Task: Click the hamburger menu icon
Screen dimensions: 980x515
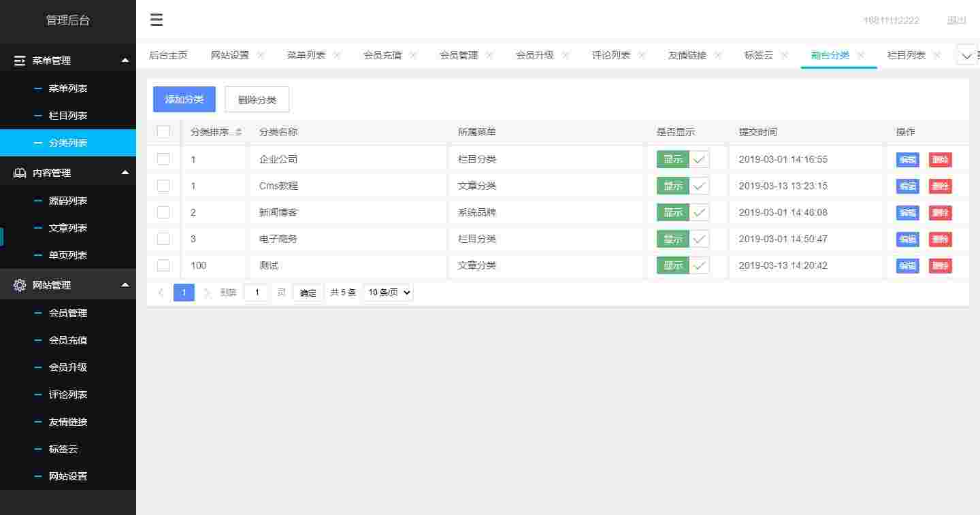Action: 157,20
